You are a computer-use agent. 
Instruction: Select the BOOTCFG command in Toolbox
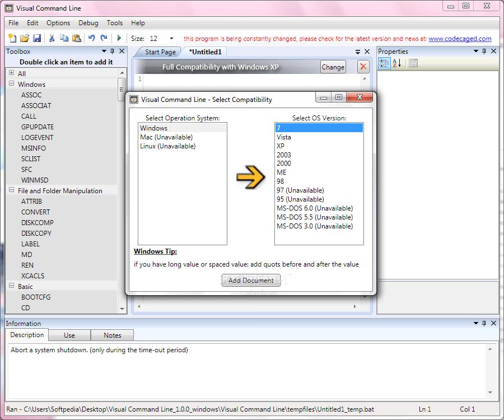(x=36, y=297)
